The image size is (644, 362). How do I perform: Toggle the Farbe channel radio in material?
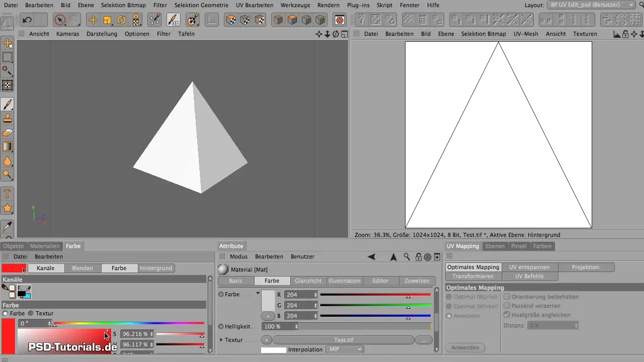point(221,294)
